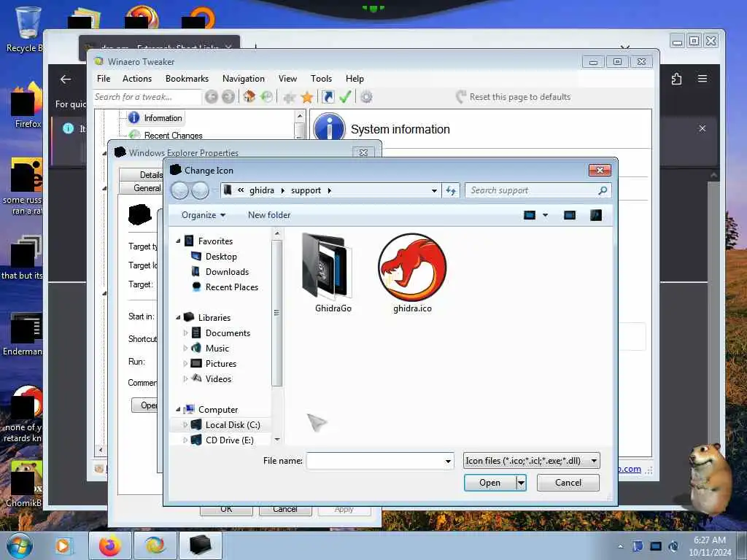Image resolution: width=747 pixels, height=560 pixels.
Task: Click the Search support magnifier icon
Action: (x=603, y=190)
